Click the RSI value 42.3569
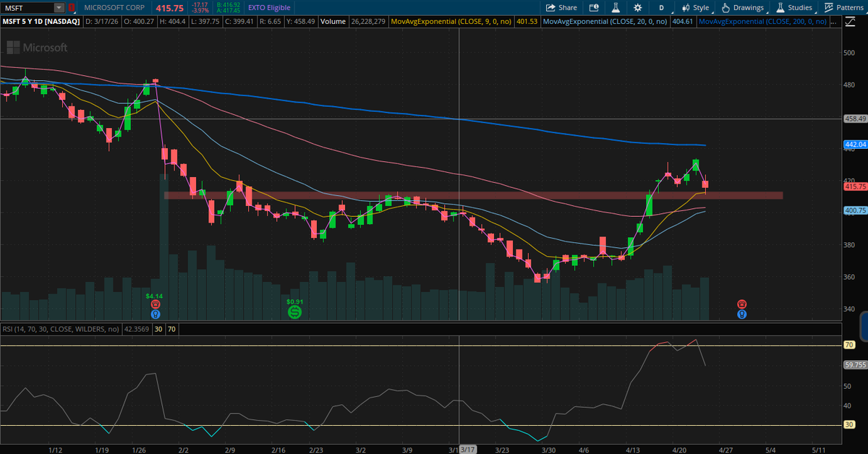This screenshot has height=454, width=868. pyautogui.click(x=135, y=329)
